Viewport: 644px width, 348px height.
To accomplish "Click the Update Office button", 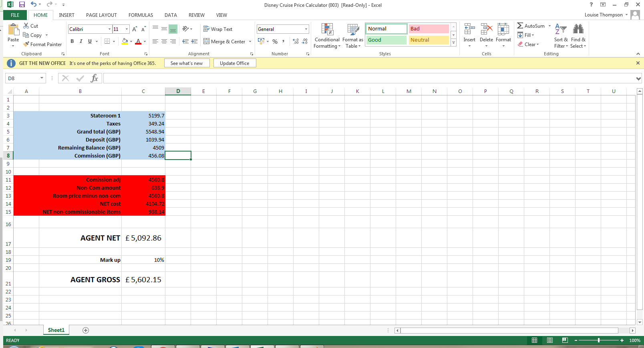I will pos(235,63).
